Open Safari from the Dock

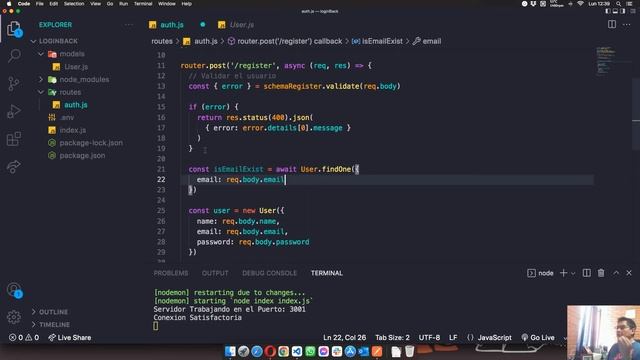click(x=257, y=351)
